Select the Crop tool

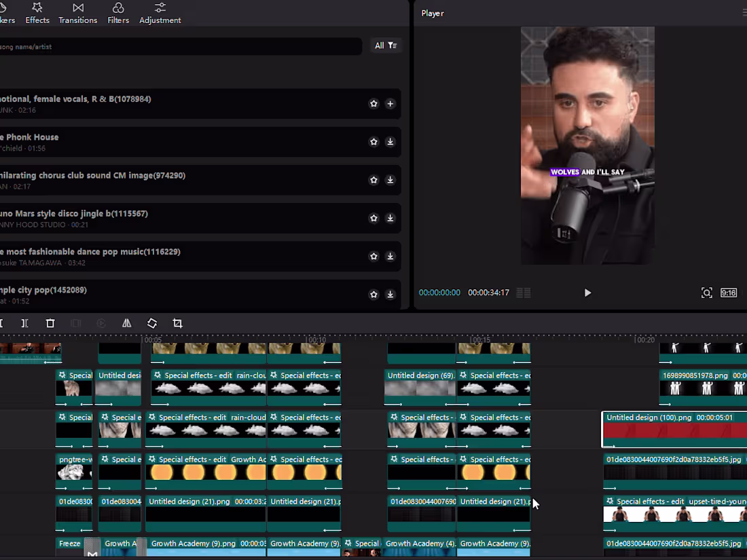click(177, 323)
